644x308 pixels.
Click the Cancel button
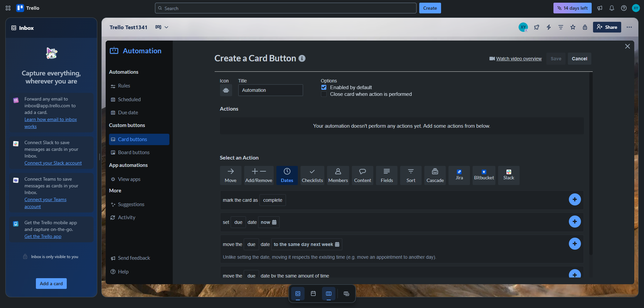pos(580,59)
